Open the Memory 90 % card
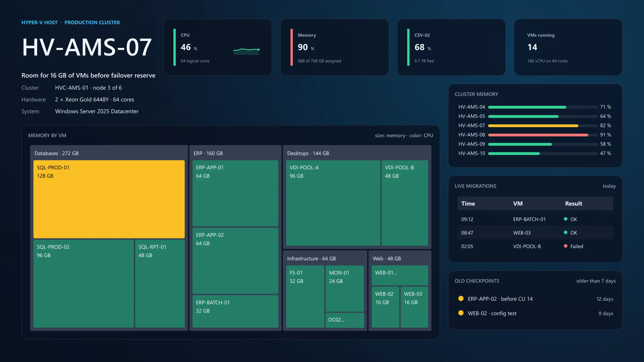The height and width of the screenshot is (362, 644). (335, 47)
